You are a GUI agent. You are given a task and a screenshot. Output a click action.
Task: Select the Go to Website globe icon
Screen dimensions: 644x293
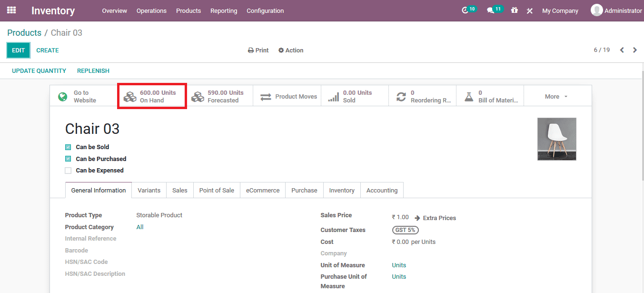(x=62, y=96)
